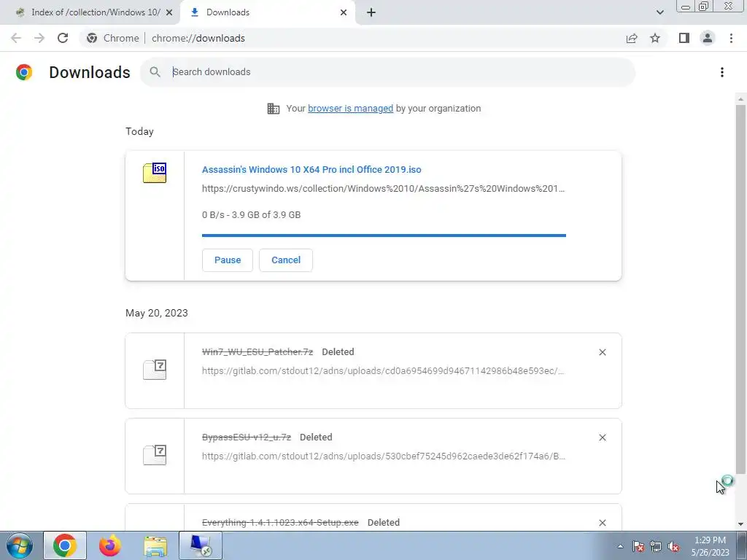Click the 7z file icon for BypassESU-v12_u
The width and height of the screenshot is (747, 560).
point(155,455)
